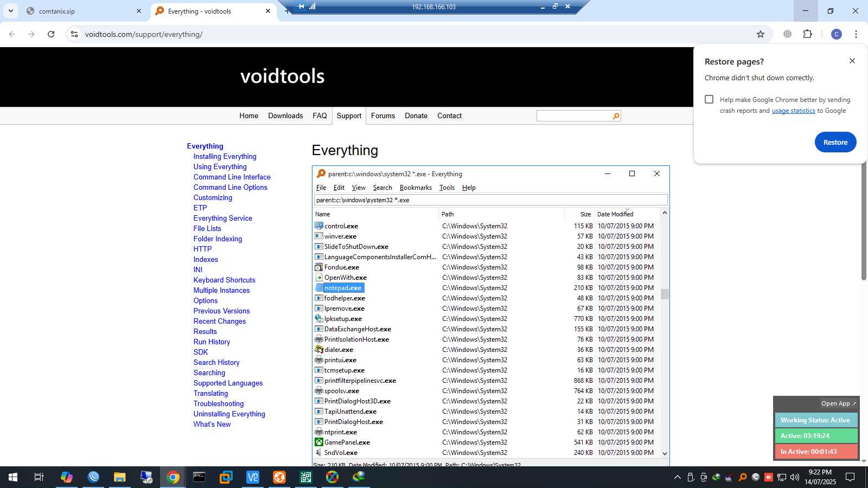Click the control.exe file icon
This screenshot has height=488, width=868.
pyautogui.click(x=319, y=226)
